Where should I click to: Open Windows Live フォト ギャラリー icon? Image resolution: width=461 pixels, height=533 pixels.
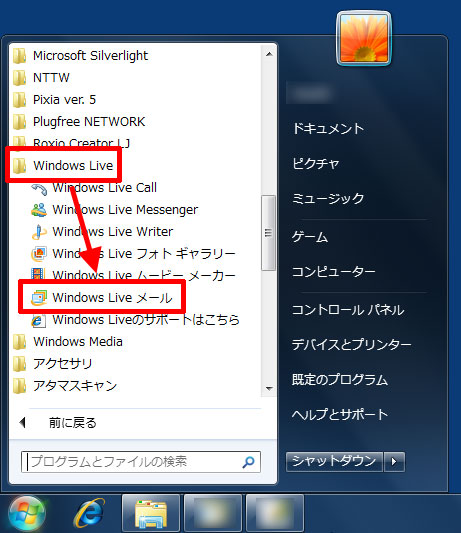(x=39, y=254)
